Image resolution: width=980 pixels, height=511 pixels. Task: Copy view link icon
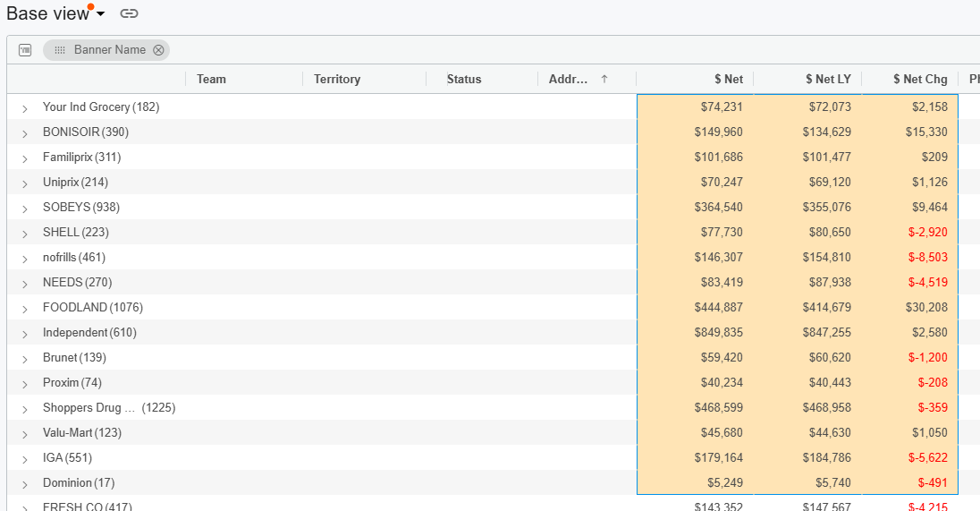point(129,13)
